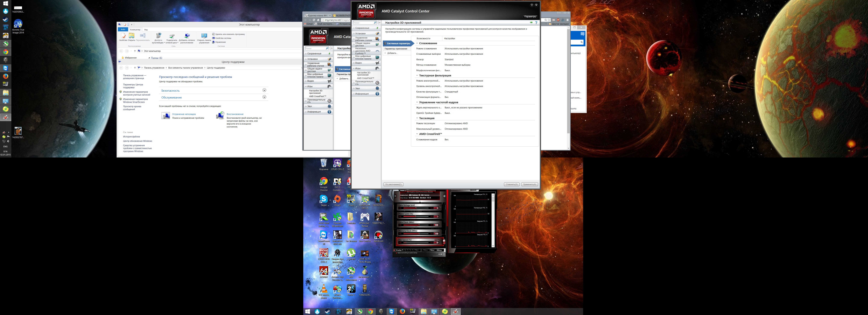Expand Видео in front Catalyst sidebar
This screenshot has height=315, width=868.
pyautogui.click(x=366, y=63)
